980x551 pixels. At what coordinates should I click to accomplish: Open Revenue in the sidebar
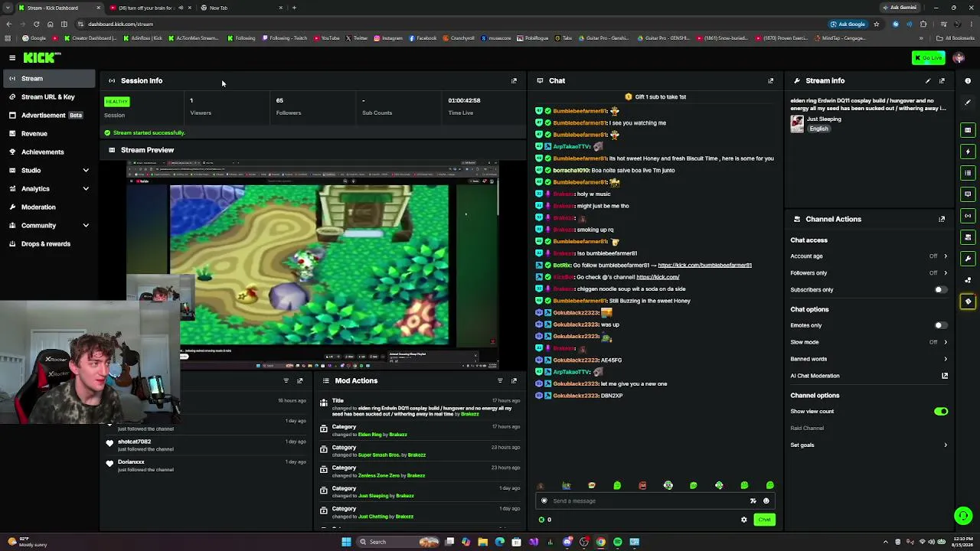50,133
